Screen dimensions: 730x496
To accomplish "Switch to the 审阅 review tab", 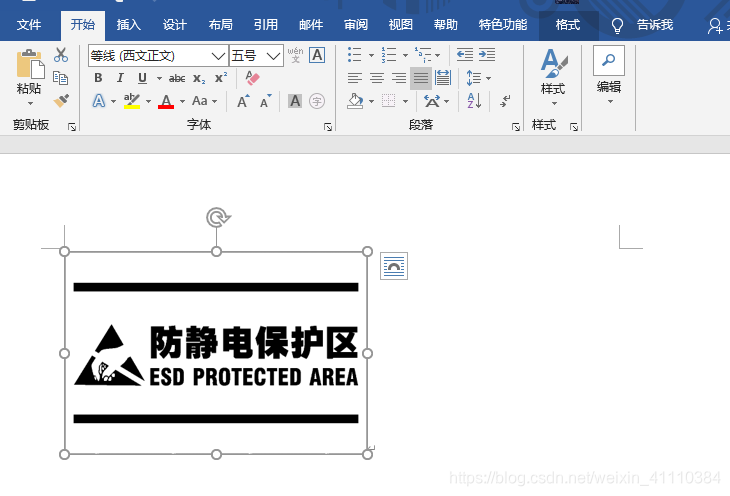I will coord(356,24).
